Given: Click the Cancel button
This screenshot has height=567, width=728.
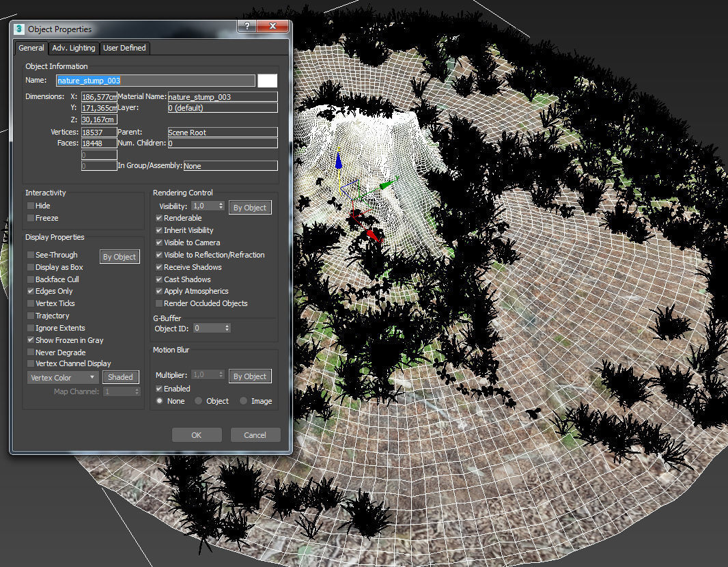Looking at the screenshot, I should pos(255,435).
